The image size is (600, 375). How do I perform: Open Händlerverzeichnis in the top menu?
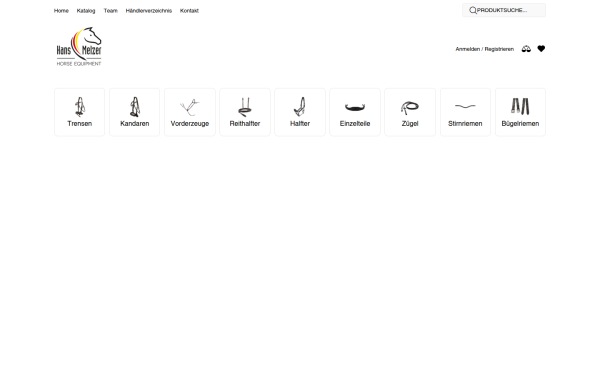[149, 11]
